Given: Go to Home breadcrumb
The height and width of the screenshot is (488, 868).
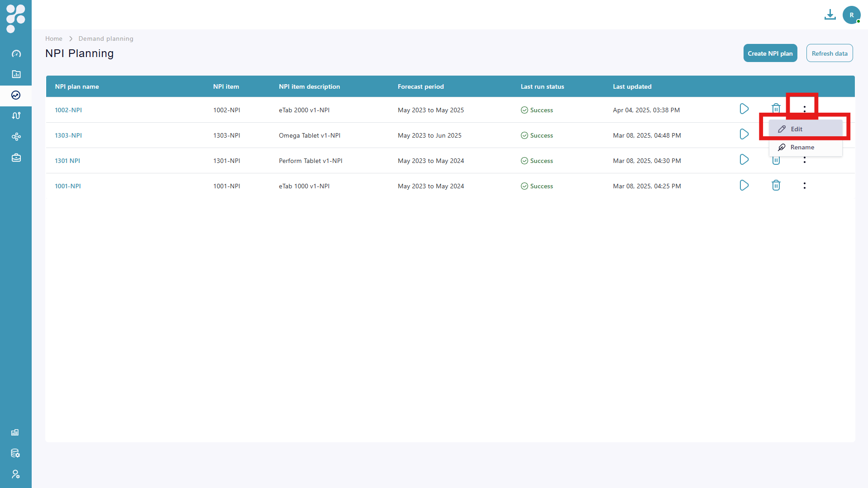Looking at the screenshot, I should (54, 38).
